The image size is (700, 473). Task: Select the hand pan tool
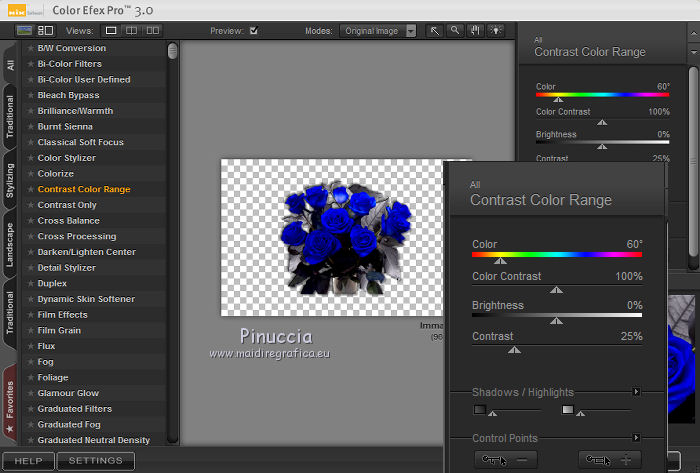click(475, 31)
